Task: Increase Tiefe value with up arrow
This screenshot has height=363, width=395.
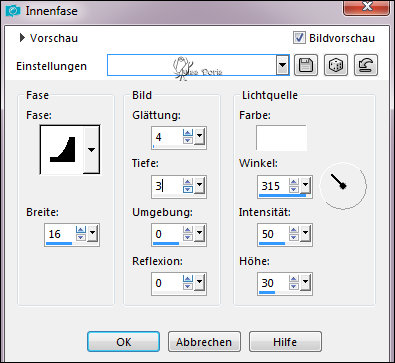Action: (x=188, y=182)
